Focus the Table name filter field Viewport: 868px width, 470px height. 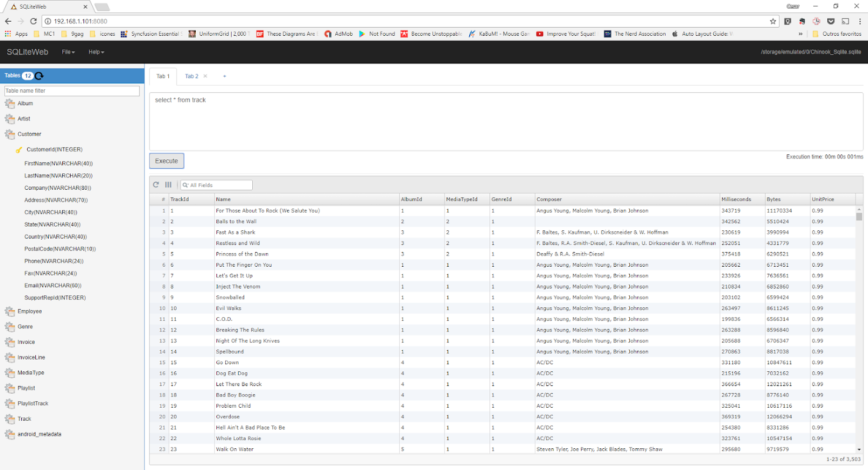pos(72,91)
